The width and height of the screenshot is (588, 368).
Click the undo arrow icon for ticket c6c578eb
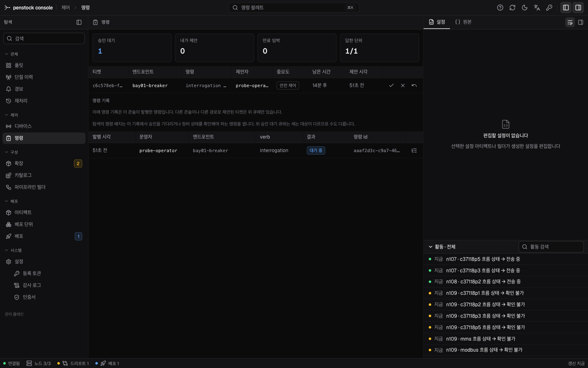(x=414, y=85)
